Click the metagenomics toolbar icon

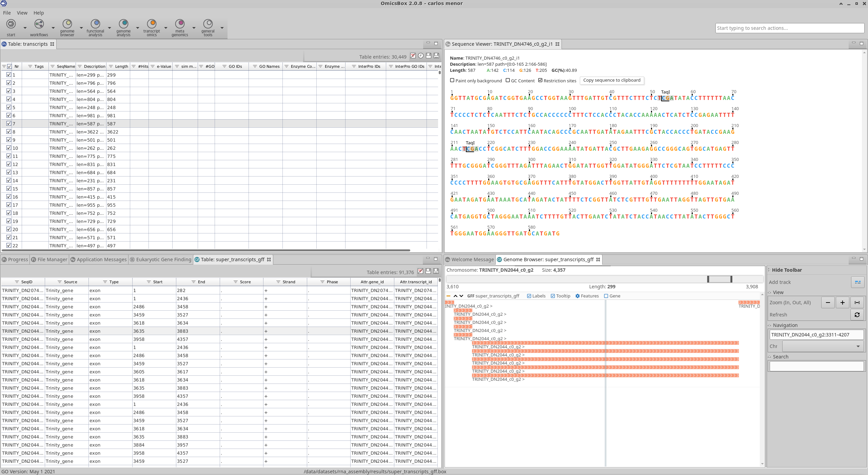pos(180,24)
